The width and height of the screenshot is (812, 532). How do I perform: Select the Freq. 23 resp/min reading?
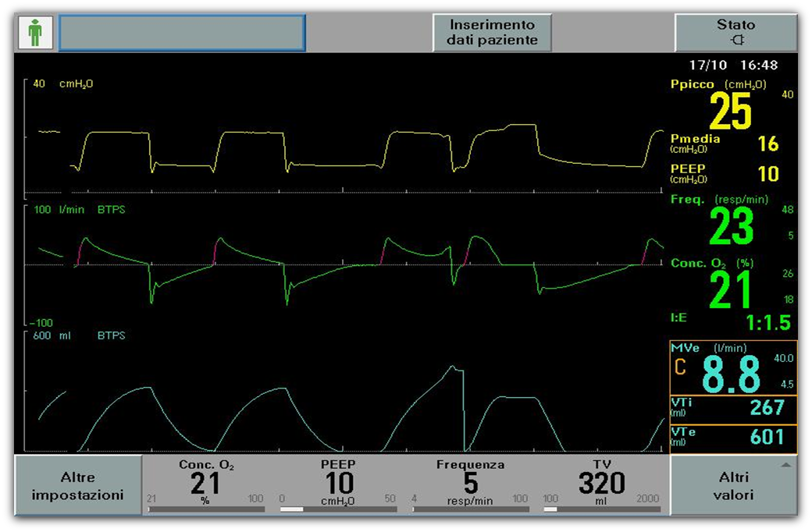(731, 226)
